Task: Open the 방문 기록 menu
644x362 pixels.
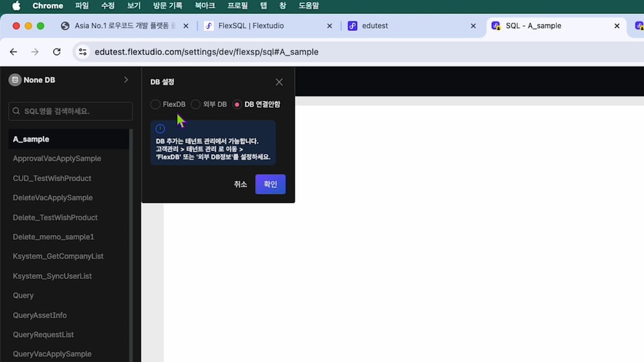Action: (x=168, y=6)
